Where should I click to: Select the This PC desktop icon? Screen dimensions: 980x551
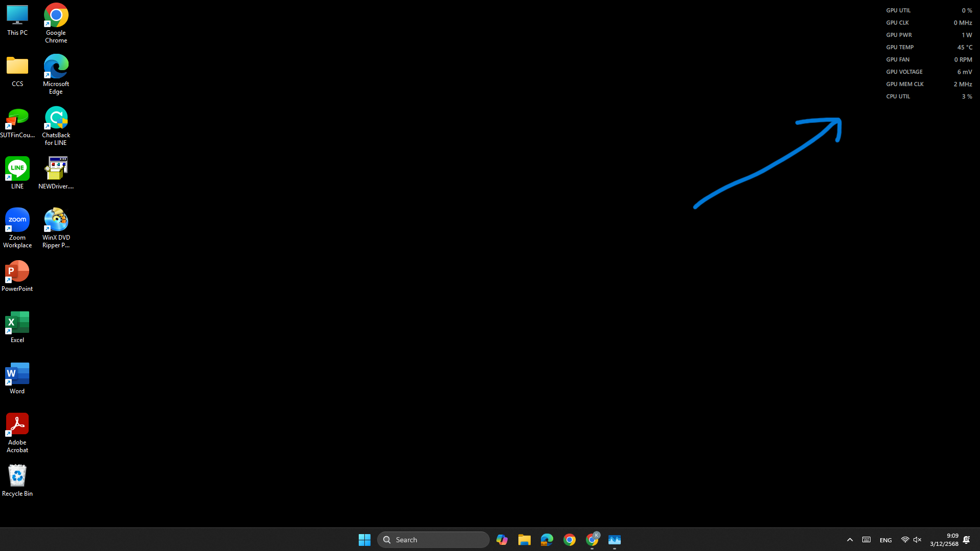tap(17, 20)
